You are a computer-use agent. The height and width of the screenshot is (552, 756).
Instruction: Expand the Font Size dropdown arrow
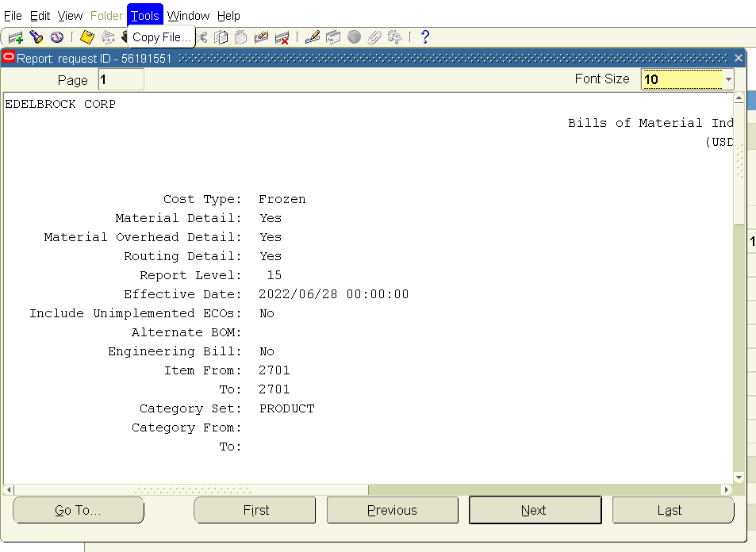(x=728, y=79)
